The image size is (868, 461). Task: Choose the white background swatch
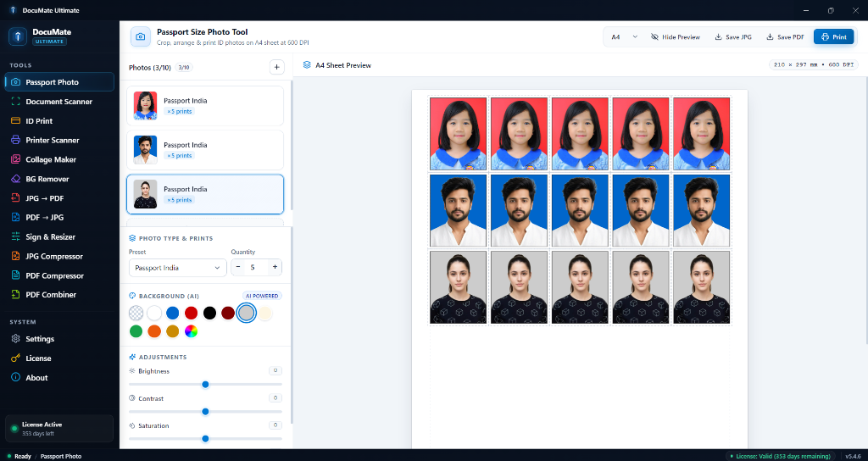coord(154,314)
